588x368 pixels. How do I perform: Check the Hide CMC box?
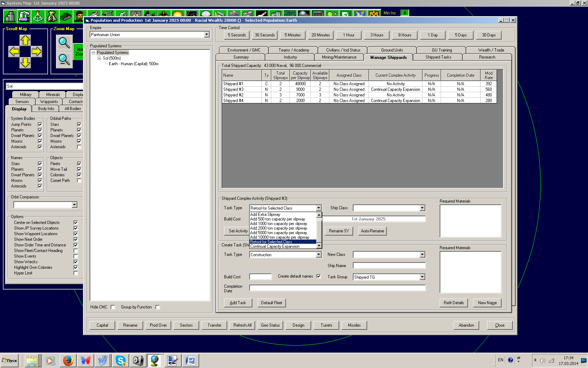(x=113, y=307)
